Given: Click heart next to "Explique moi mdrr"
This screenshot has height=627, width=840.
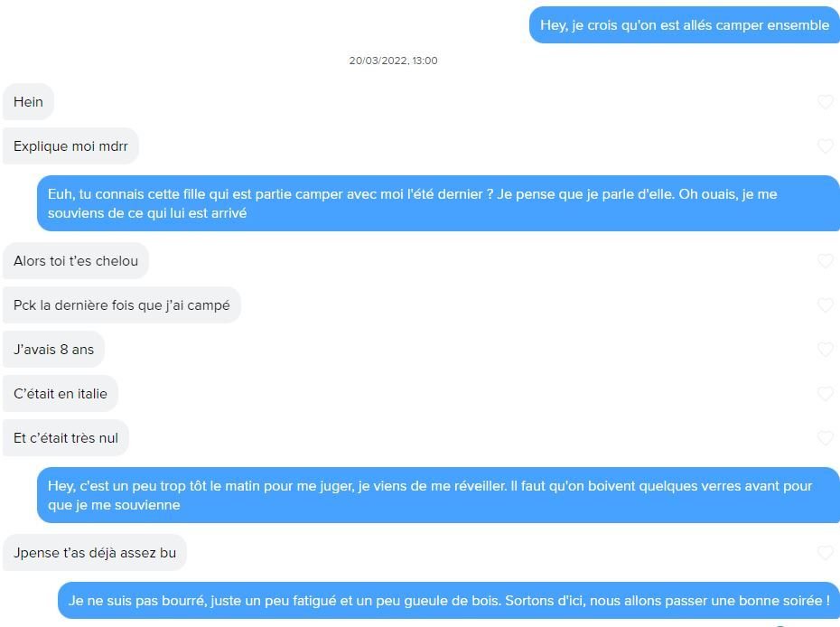Looking at the screenshot, I should tap(826, 145).
